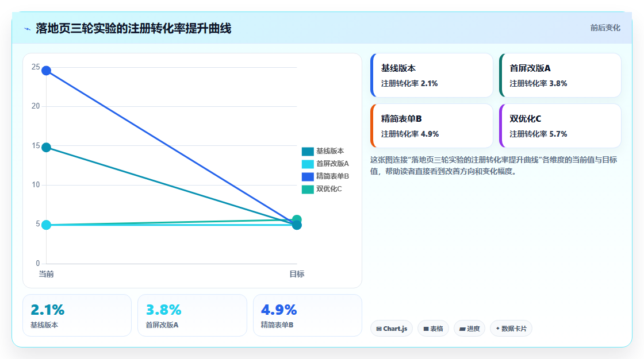This screenshot has width=644, height=359.
Task: Click the y-axis value 10
Action: [36, 185]
